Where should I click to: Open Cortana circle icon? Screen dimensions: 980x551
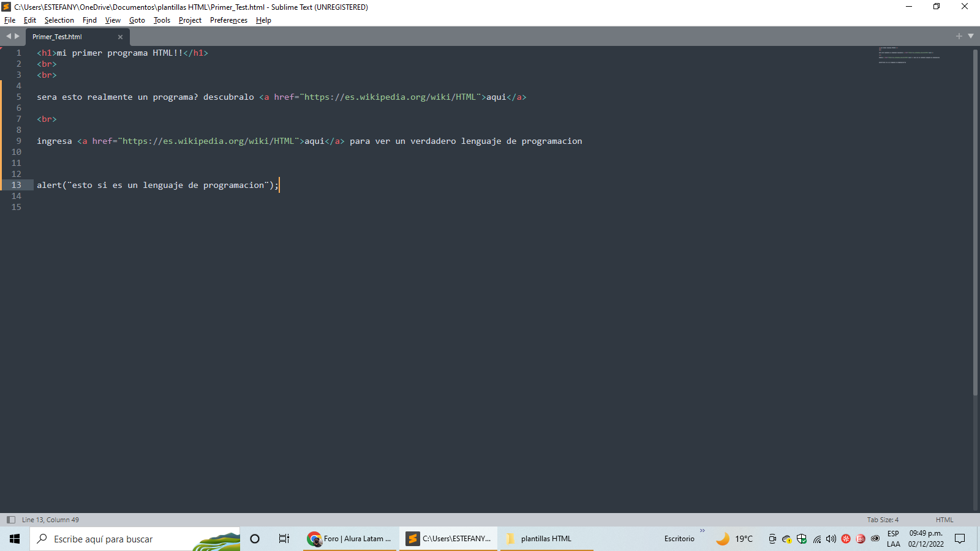255,539
